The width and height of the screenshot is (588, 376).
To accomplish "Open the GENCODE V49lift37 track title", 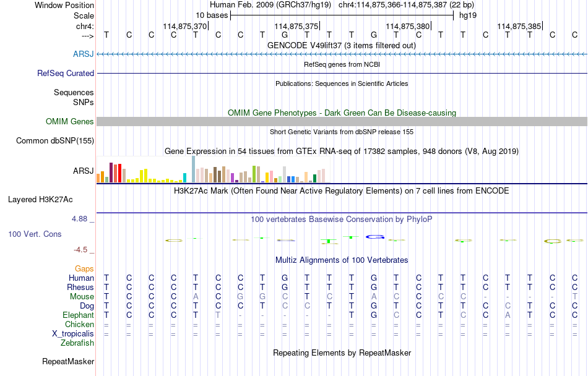I will [342, 45].
